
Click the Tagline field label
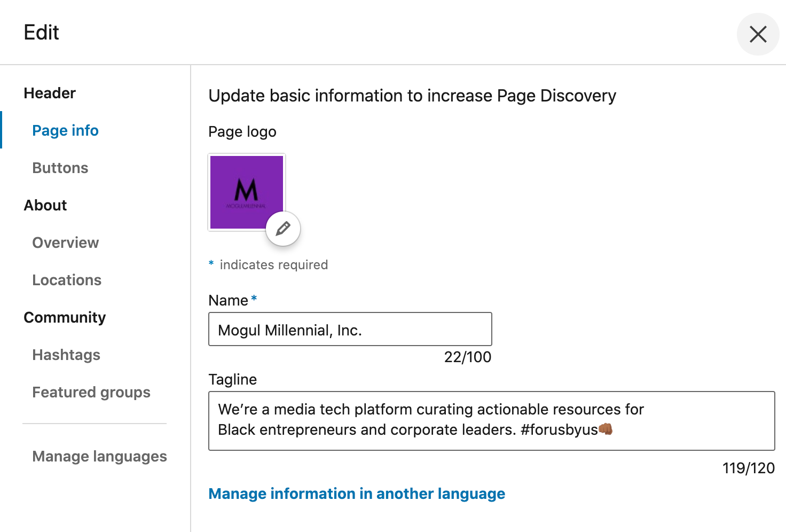click(x=233, y=379)
